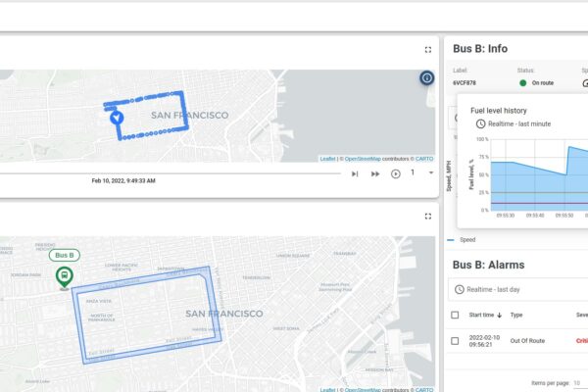Image resolution: width=588 pixels, height=392 pixels.
Task: Click the info button on trip map
Action: 426,78
